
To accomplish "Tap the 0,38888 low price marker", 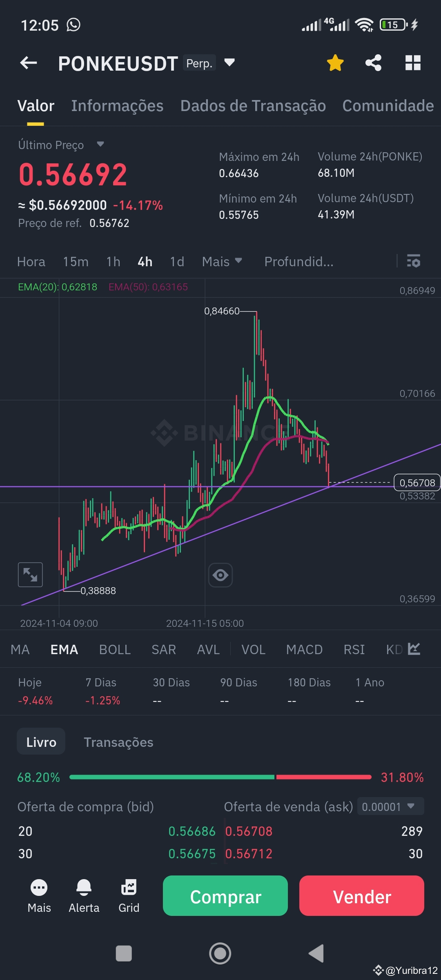I will 98,591.
